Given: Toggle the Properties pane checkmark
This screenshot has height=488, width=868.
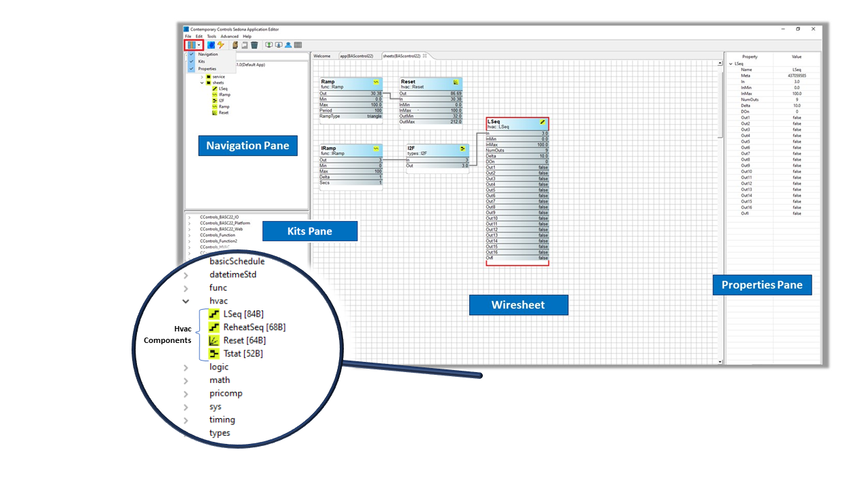Looking at the screenshot, I should point(192,69).
